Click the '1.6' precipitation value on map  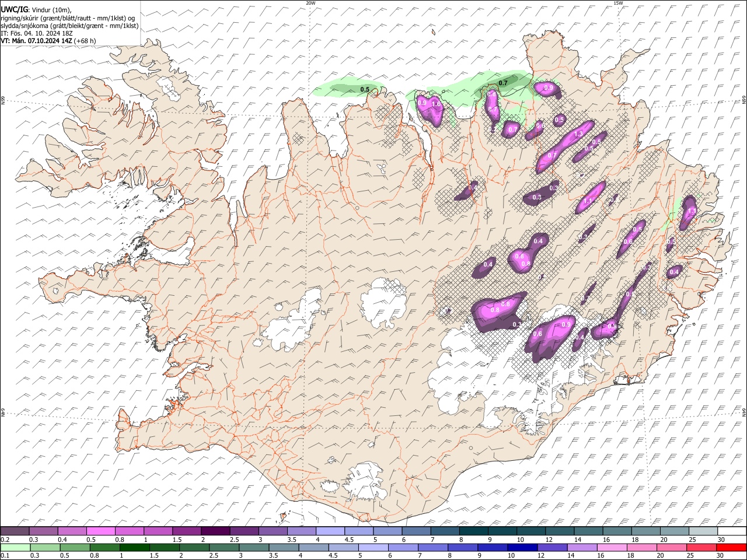436,104
